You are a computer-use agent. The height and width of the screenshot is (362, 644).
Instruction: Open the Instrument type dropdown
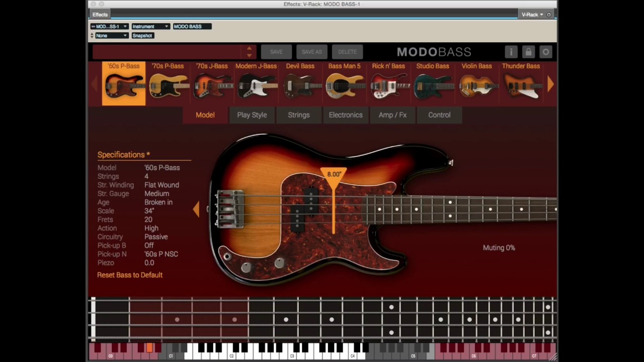[x=150, y=27]
